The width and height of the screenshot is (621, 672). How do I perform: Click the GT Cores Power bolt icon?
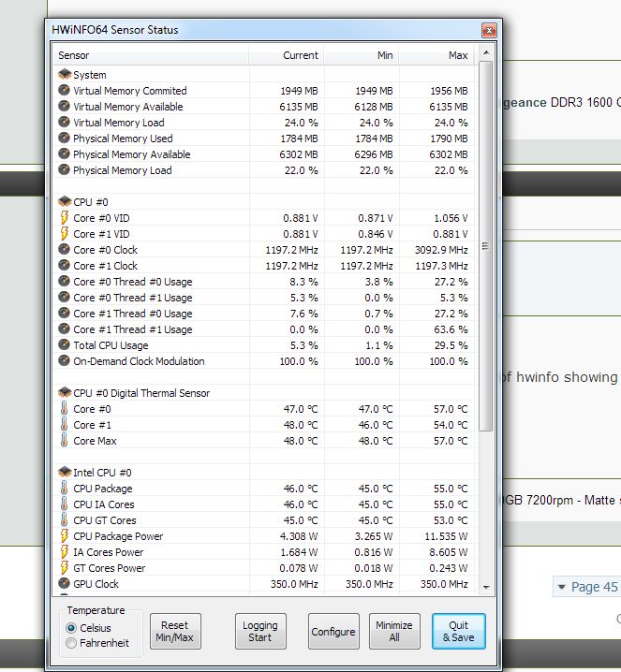65,567
